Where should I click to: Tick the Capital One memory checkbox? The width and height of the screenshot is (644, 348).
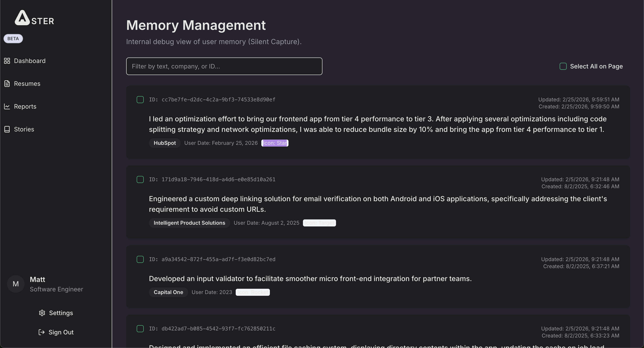[140, 259]
